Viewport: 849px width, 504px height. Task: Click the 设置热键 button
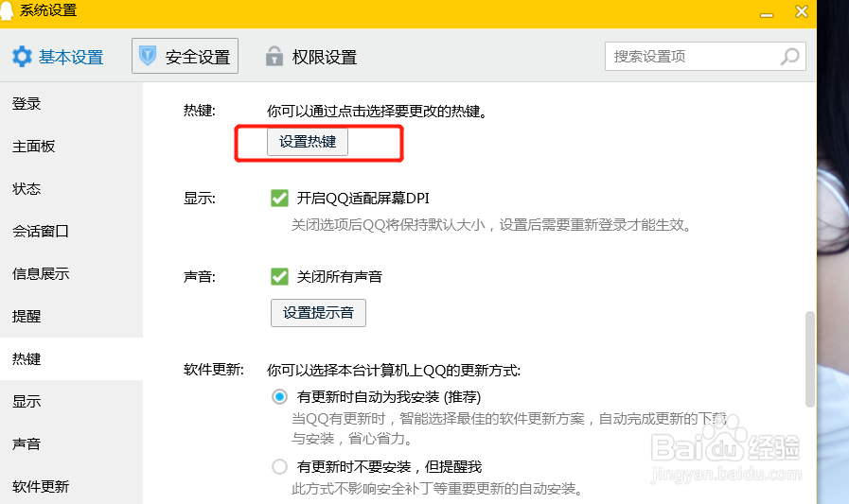point(308,142)
